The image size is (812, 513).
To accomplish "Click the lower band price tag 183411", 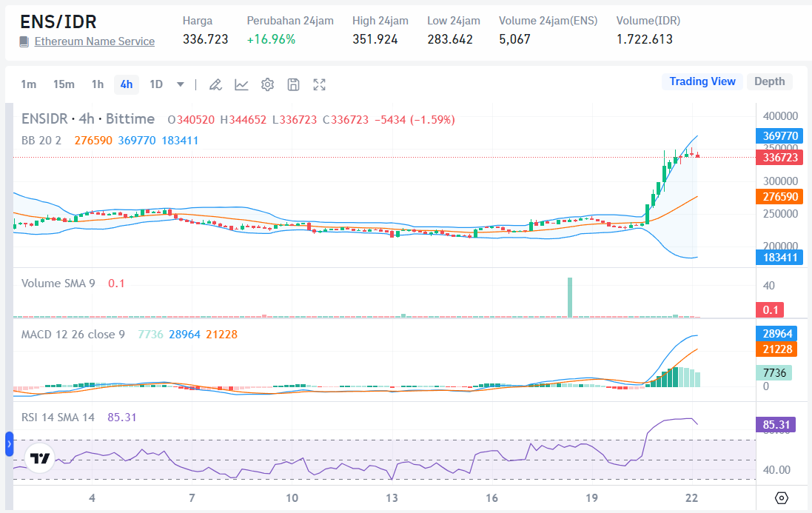I will (779, 258).
